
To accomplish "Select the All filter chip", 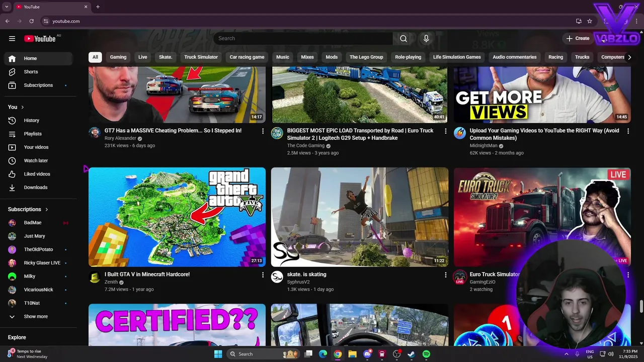I will click(95, 57).
